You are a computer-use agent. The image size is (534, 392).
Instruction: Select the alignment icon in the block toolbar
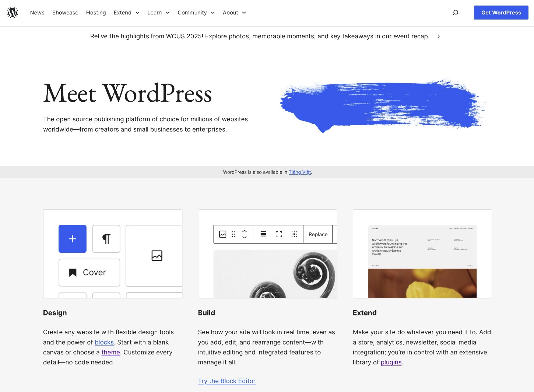point(263,234)
